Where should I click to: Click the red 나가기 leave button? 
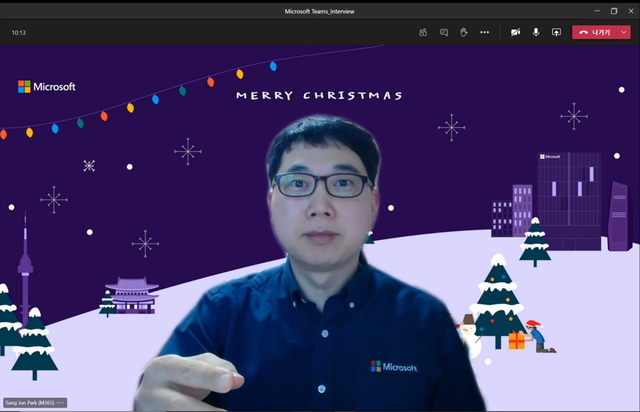(x=594, y=32)
